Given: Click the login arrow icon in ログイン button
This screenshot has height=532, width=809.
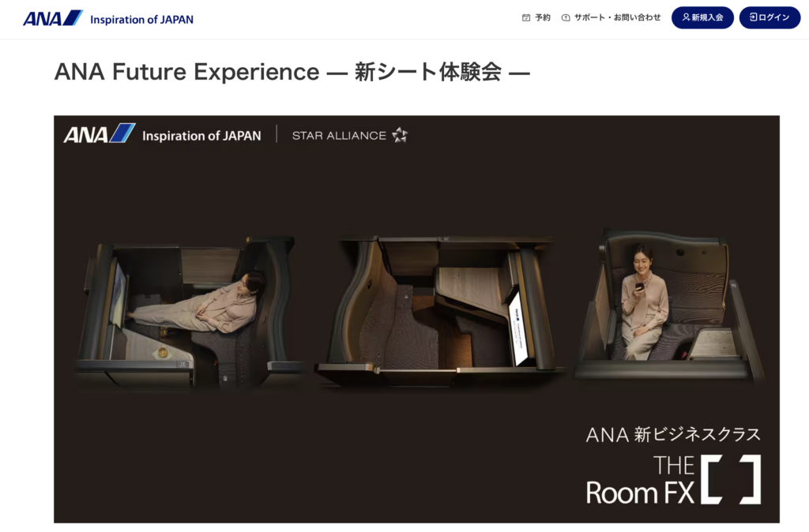Looking at the screenshot, I should 753,17.
